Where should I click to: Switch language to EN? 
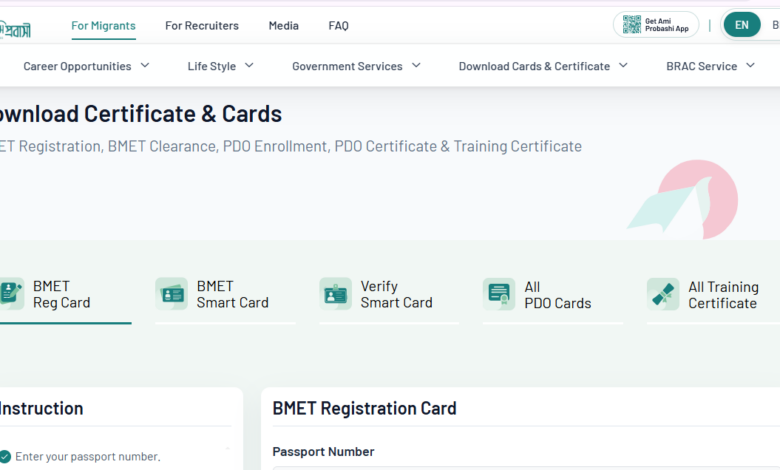(742, 25)
